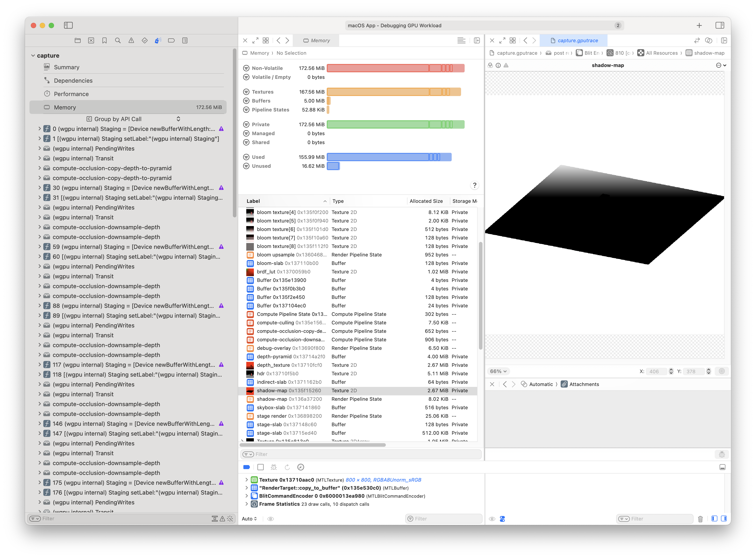Open the Report navigator icon
This screenshot has width=756, height=558.
coord(185,40)
